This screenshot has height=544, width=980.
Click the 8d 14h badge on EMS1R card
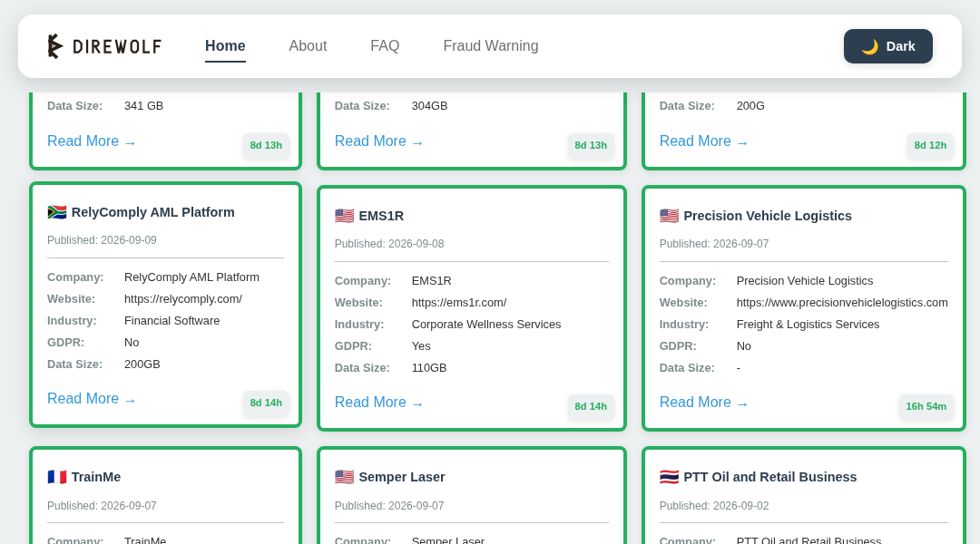pyautogui.click(x=591, y=406)
